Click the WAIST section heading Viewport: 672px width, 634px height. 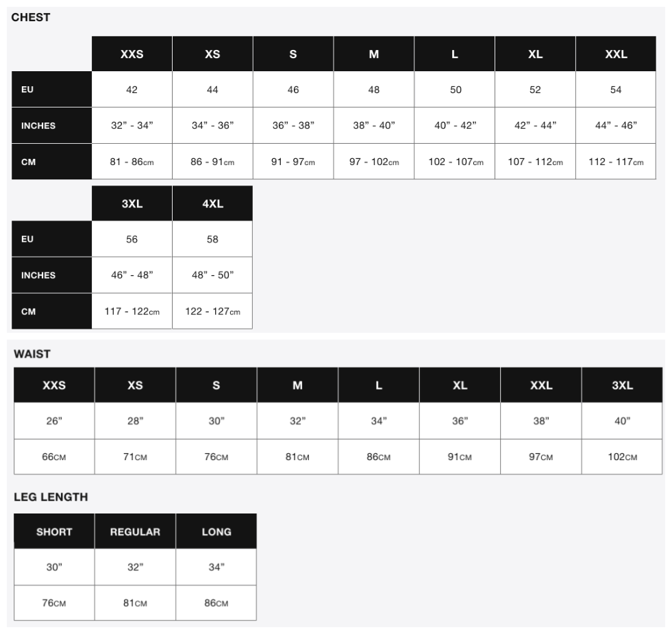tap(32, 354)
